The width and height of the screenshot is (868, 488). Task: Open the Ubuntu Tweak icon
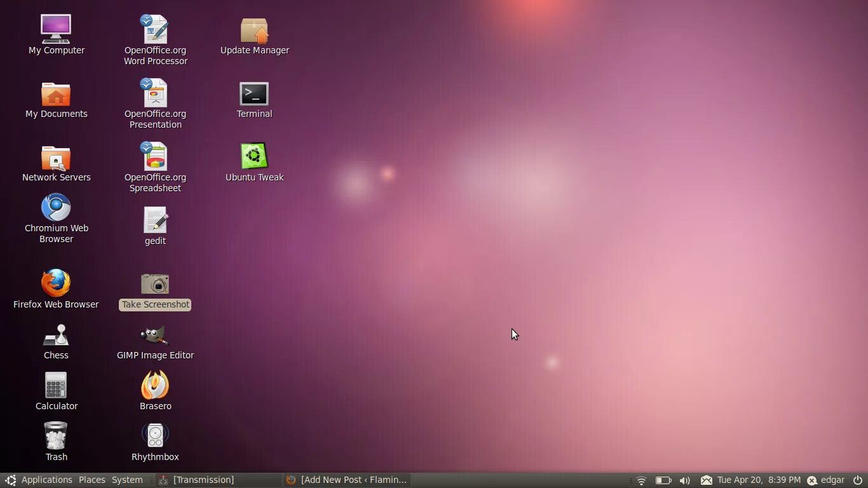pyautogui.click(x=254, y=156)
